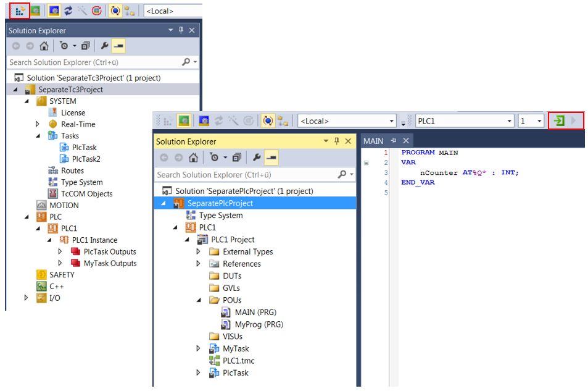
Task: Select SAFETY node
Action: tap(62, 274)
